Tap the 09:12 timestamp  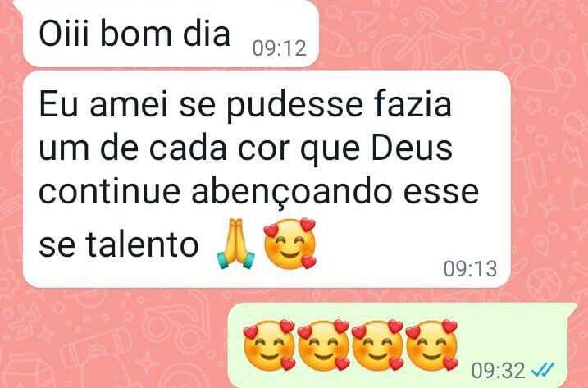tap(280, 48)
